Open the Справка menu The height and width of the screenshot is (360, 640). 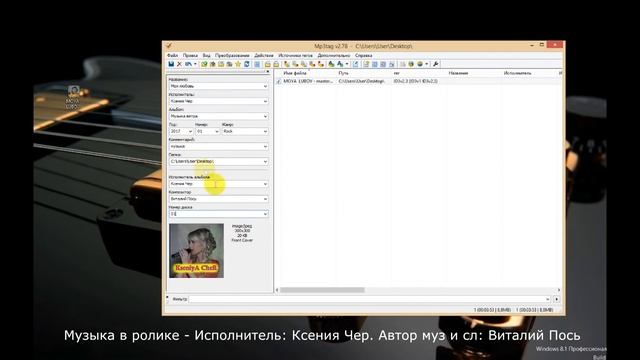364,55
